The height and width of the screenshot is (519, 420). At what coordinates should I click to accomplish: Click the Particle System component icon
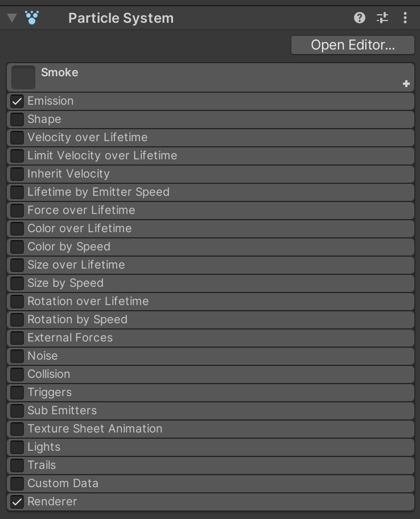(32, 18)
